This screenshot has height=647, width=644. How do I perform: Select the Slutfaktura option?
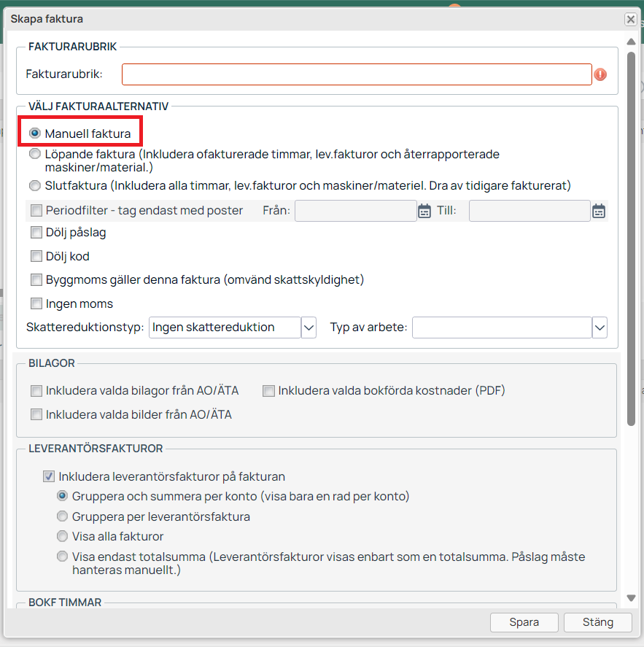coord(35,185)
